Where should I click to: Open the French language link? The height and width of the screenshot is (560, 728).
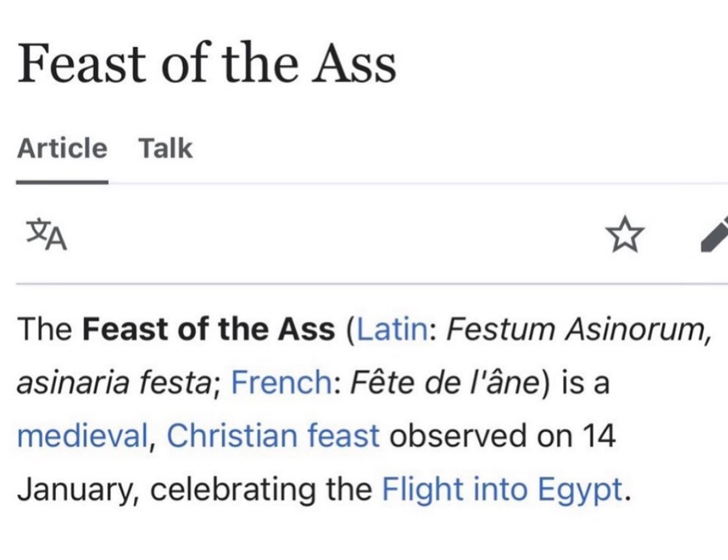click(x=281, y=383)
